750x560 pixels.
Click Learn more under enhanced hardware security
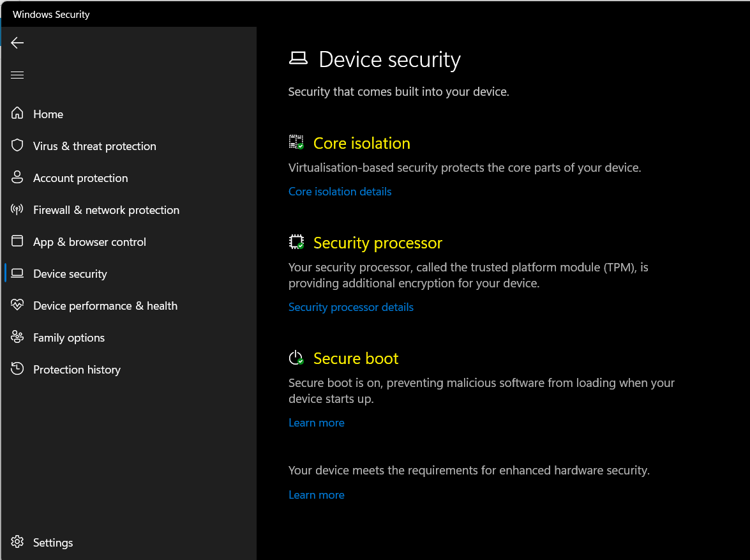click(x=316, y=494)
